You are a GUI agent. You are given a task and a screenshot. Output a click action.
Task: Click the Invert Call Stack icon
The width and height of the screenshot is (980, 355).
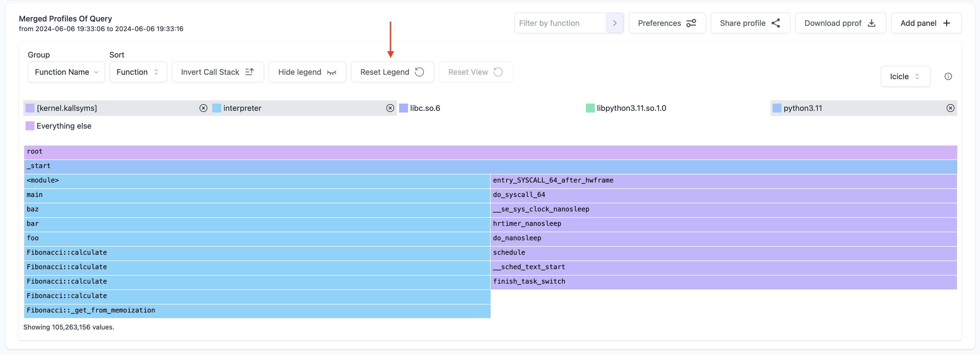[x=250, y=71]
